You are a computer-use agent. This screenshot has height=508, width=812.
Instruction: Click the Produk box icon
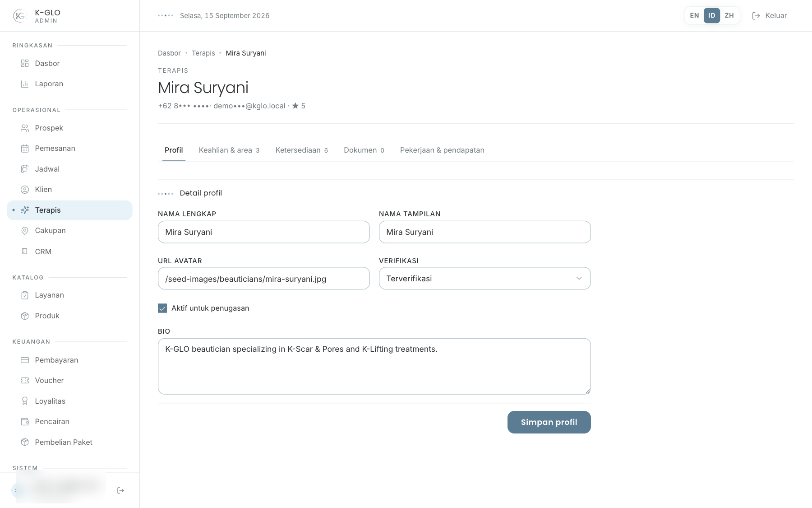click(x=25, y=316)
